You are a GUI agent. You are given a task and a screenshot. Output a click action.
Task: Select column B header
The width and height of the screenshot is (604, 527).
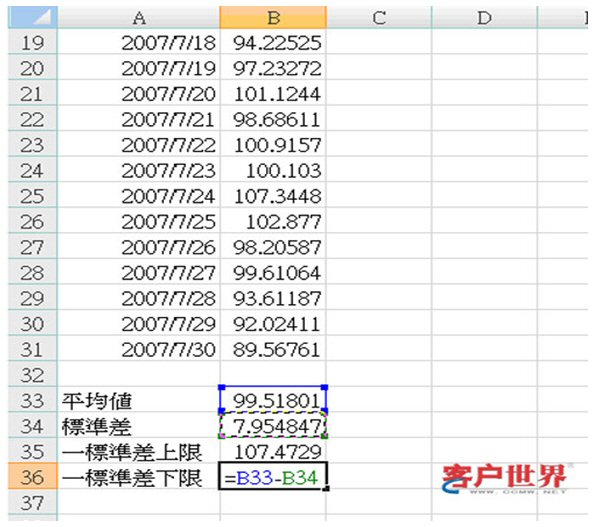point(272,17)
